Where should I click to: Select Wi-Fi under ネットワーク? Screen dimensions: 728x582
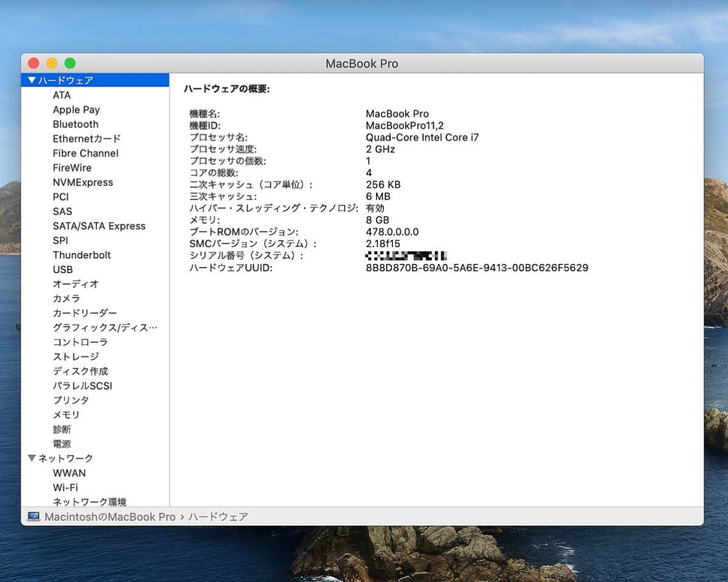point(65,487)
